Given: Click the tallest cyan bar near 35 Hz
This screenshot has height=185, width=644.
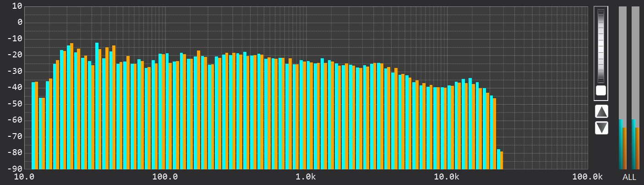Looking at the screenshot, I should [97, 106].
